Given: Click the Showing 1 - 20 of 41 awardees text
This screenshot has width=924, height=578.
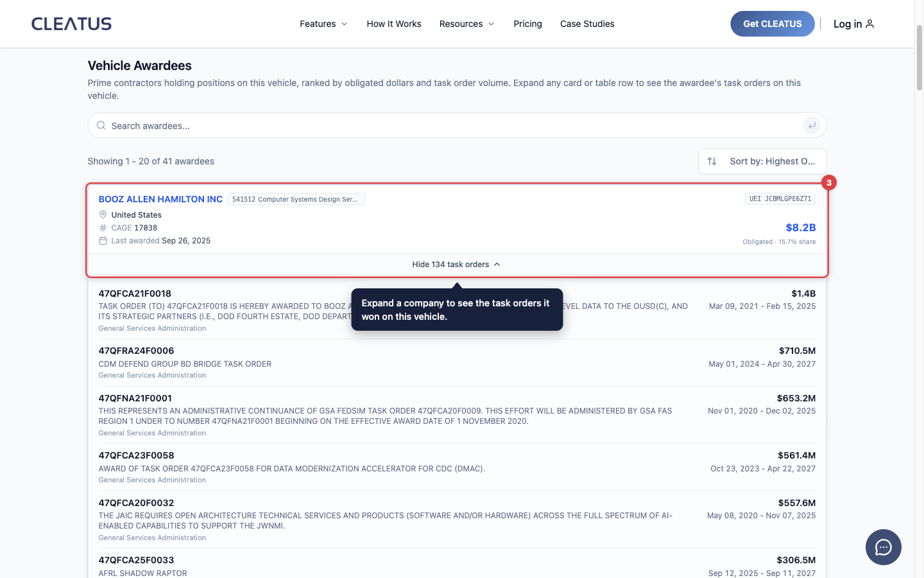Looking at the screenshot, I should [151, 161].
